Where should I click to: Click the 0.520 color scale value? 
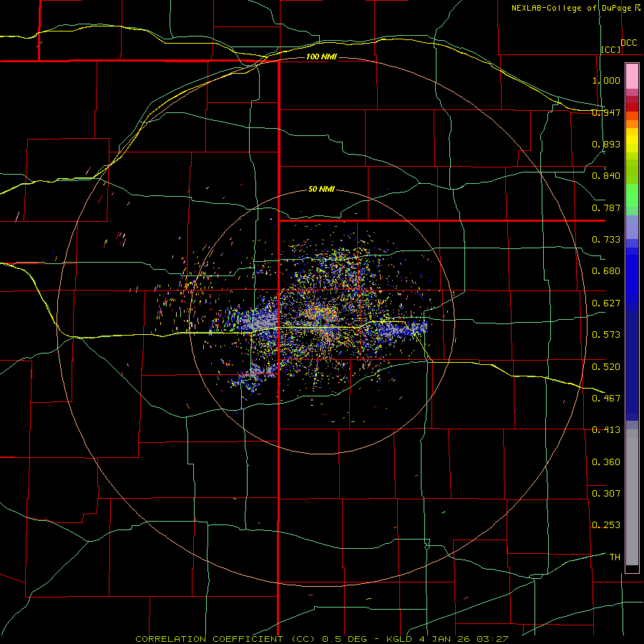pyautogui.click(x=606, y=367)
